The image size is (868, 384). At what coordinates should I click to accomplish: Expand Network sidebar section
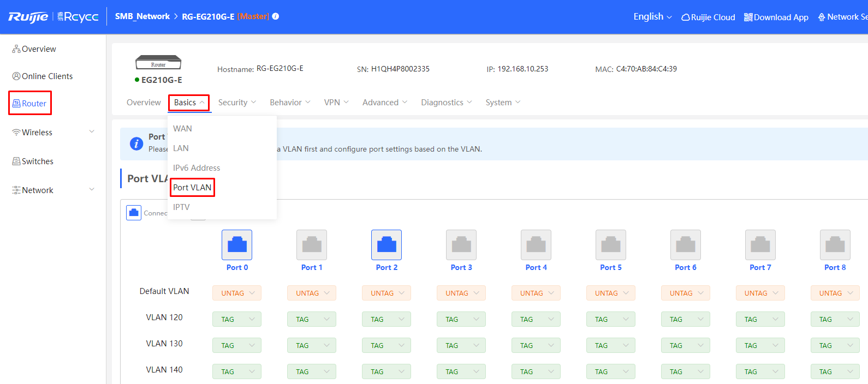53,190
